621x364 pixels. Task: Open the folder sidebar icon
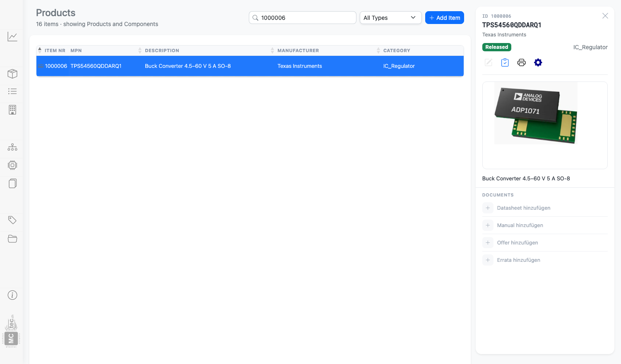[12, 239]
